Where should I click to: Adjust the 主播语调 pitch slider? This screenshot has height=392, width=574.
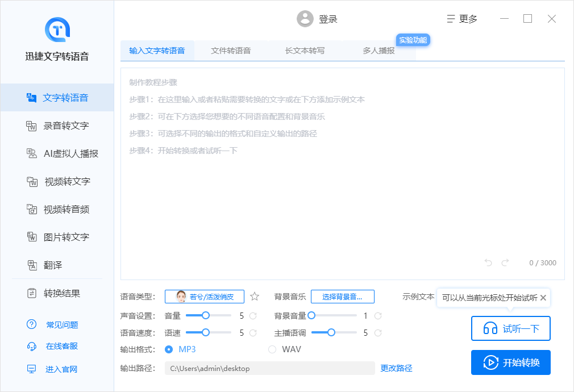pyautogui.click(x=334, y=332)
